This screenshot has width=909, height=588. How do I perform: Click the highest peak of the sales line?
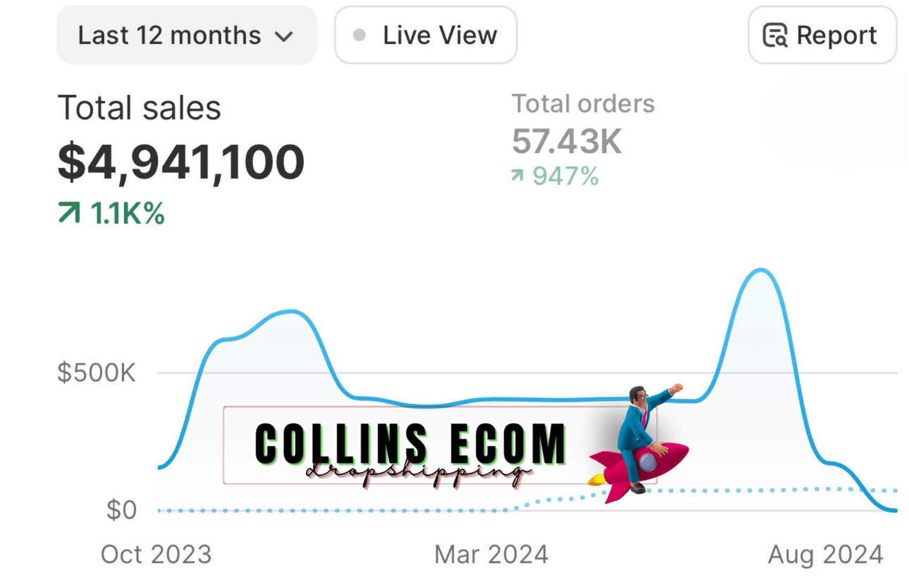[x=761, y=270]
